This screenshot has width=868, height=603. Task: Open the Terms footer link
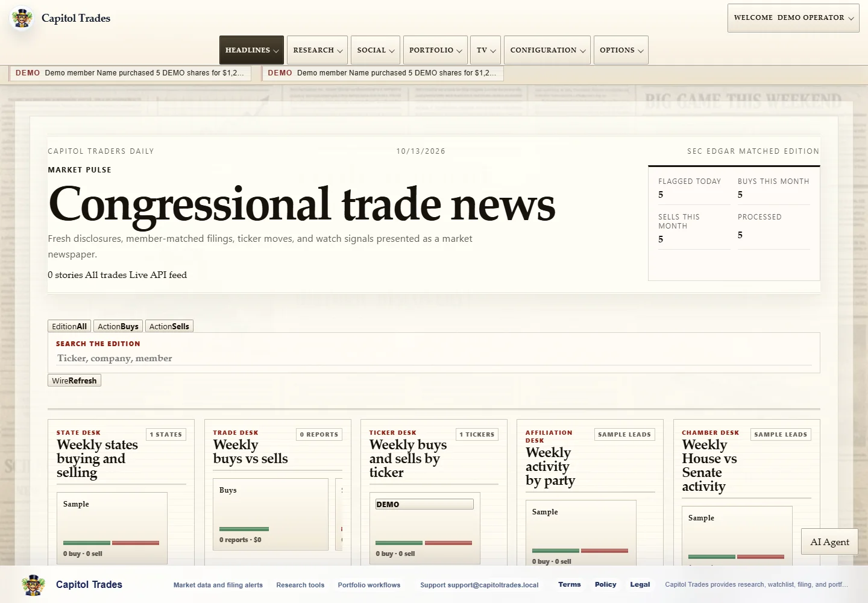tap(570, 584)
